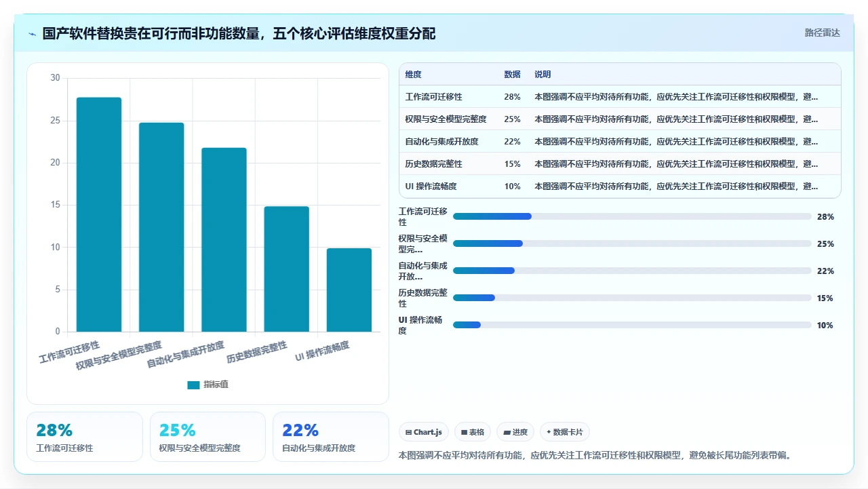Select the 历史数据完整性 bar in the chart
Image resolution: width=868 pixels, height=489 pixels.
tap(286, 269)
